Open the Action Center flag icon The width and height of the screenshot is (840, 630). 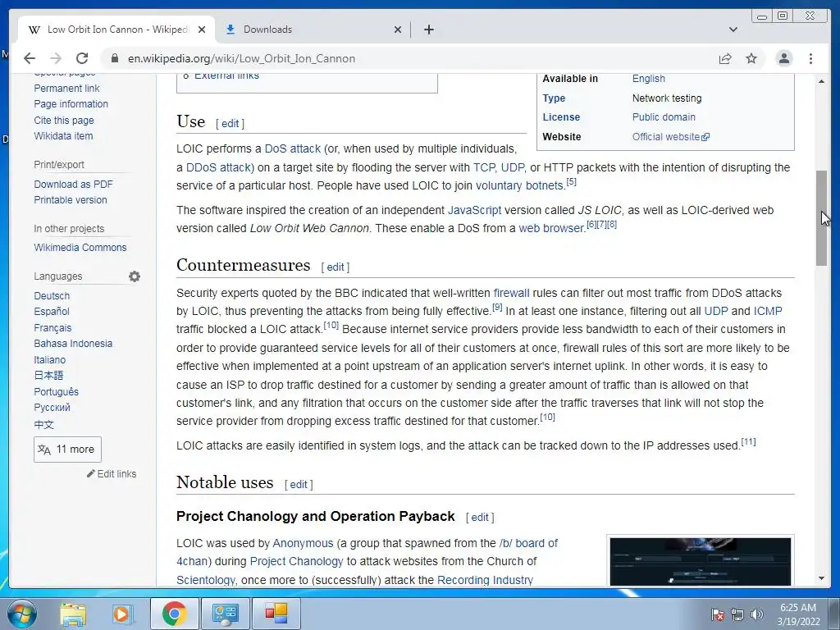tap(717, 614)
